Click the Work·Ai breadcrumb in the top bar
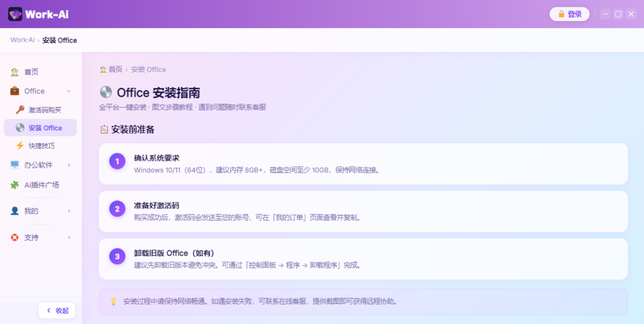The height and width of the screenshot is (324, 644). 22,40
